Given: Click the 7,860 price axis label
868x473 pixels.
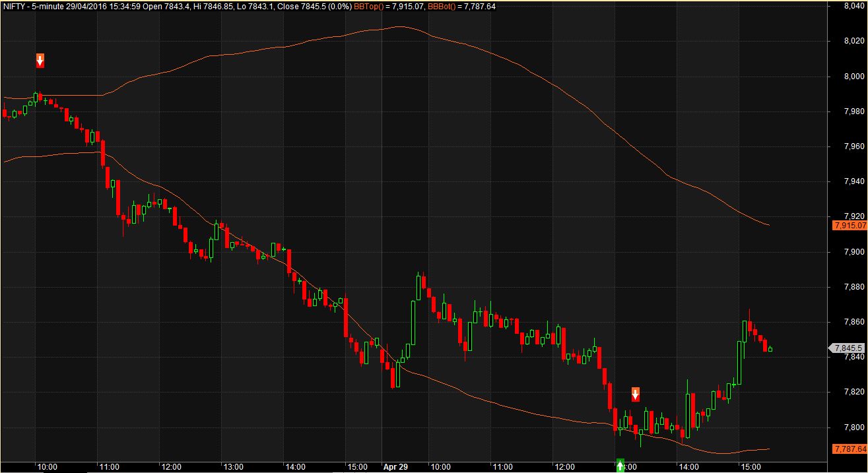Looking at the screenshot, I should click(855, 322).
